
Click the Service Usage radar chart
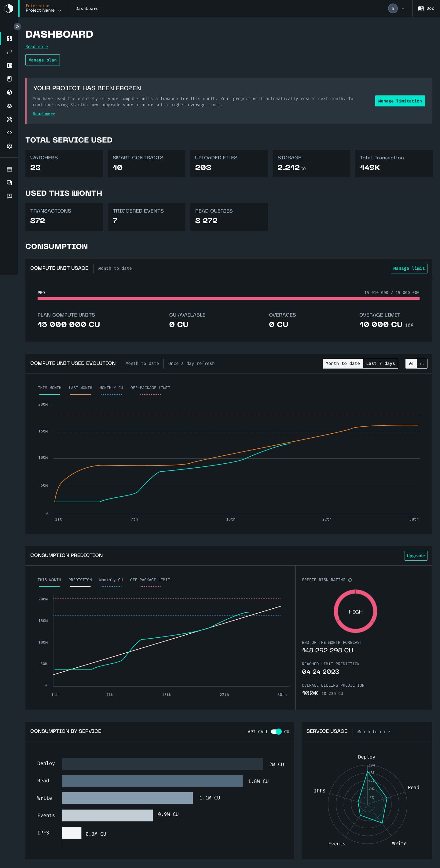[368, 804]
